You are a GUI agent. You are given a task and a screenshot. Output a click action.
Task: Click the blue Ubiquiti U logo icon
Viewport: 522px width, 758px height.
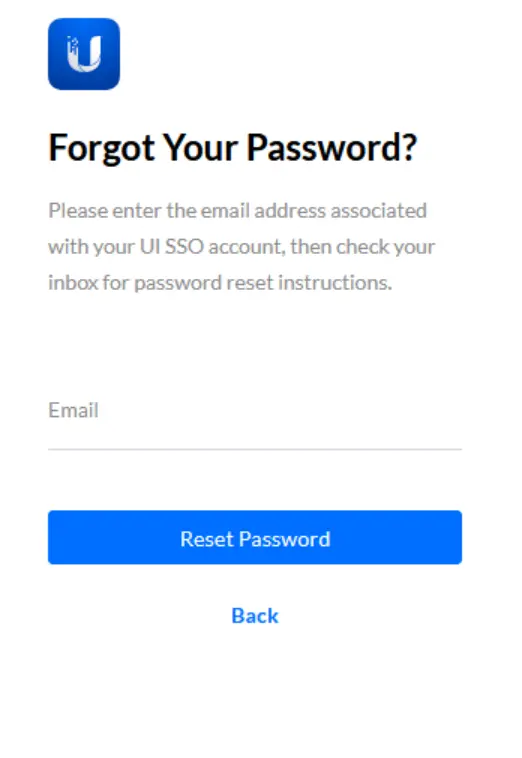[x=84, y=54]
